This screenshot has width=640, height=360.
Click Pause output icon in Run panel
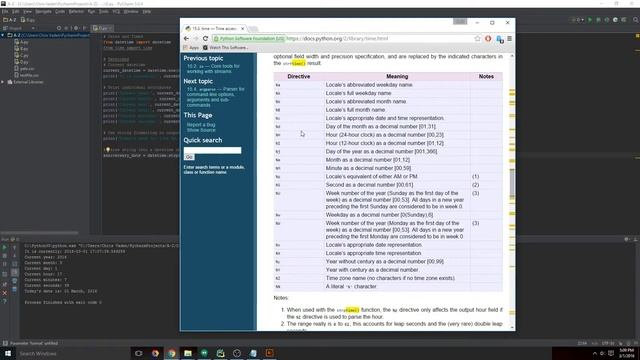click(4, 264)
